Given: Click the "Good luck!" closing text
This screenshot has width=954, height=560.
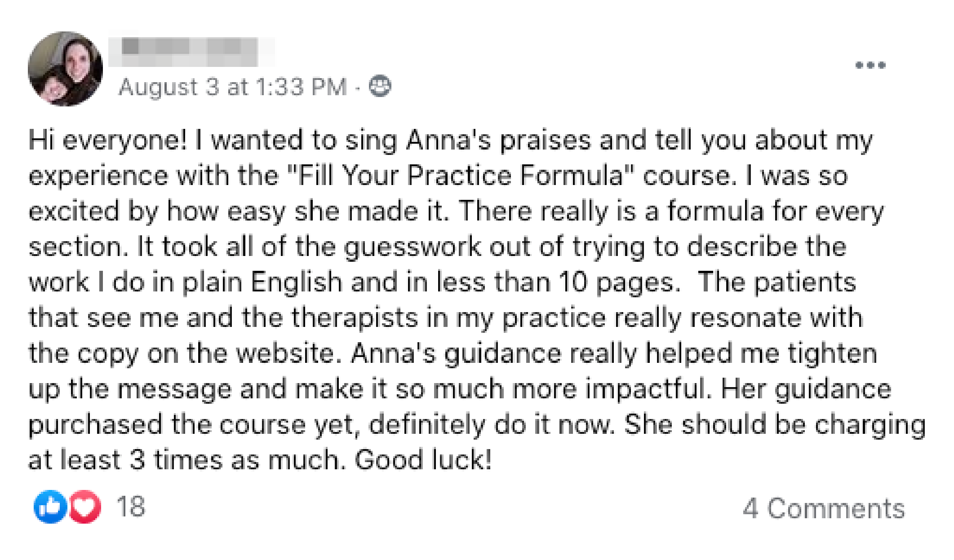Looking at the screenshot, I should (423, 460).
